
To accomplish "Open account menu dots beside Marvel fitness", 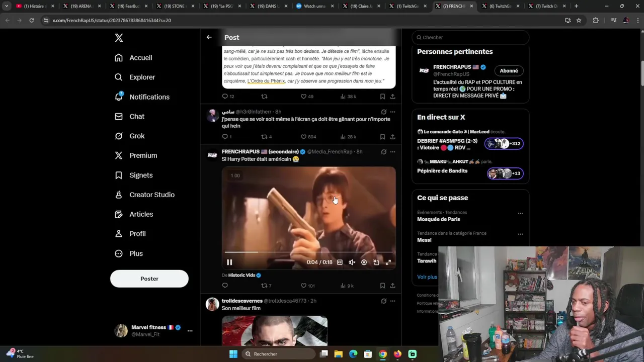I will pos(190,331).
